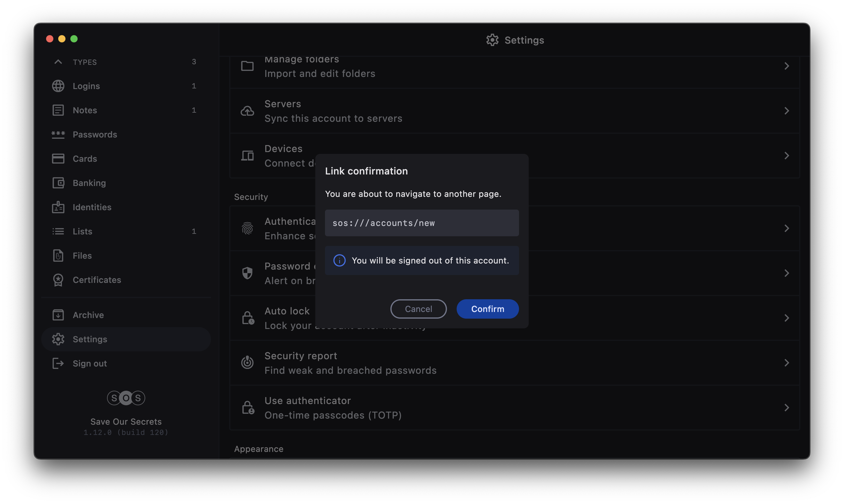Click the Archive box icon

[x=58, y=315]
